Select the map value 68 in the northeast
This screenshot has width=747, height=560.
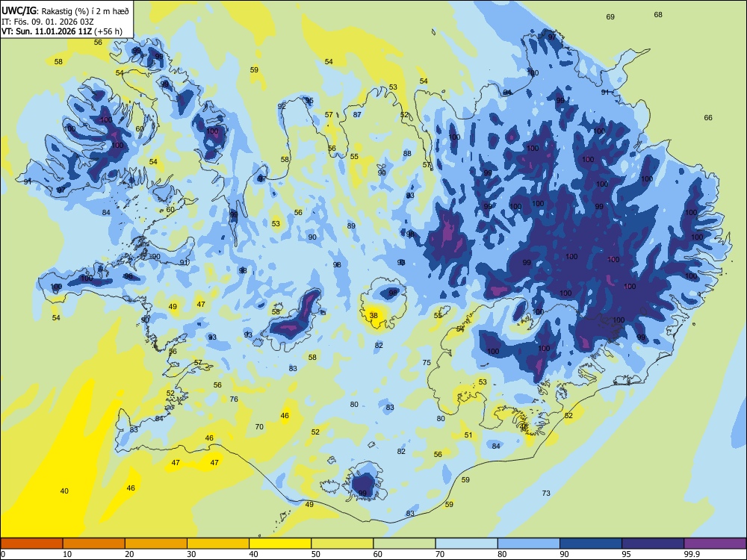[x=658, y=15]
